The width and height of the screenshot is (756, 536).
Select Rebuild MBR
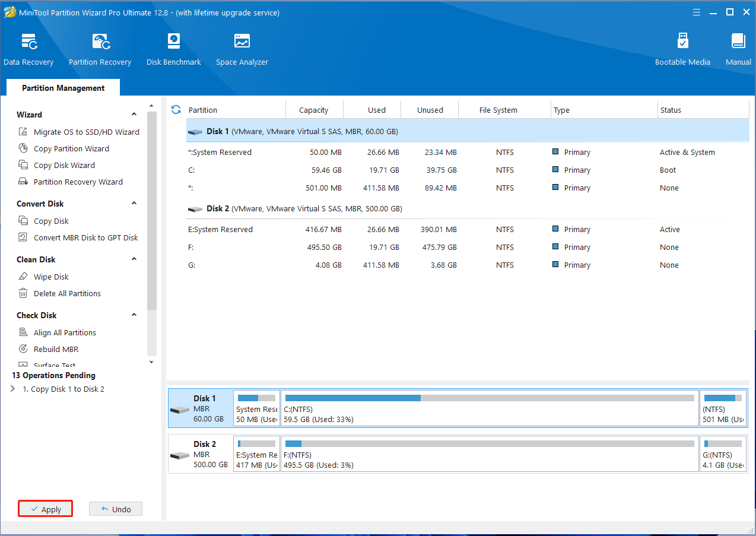(x=48, y=349)
